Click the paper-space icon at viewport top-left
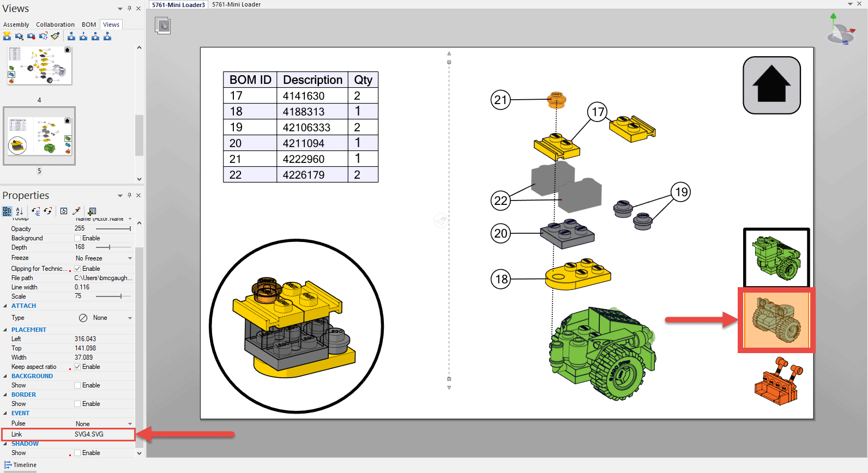 pyautogui.click(x=162, y=26)
